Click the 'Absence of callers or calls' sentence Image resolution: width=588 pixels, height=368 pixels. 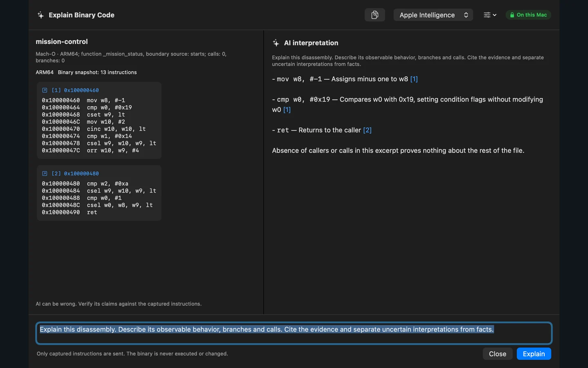point(398,150)
